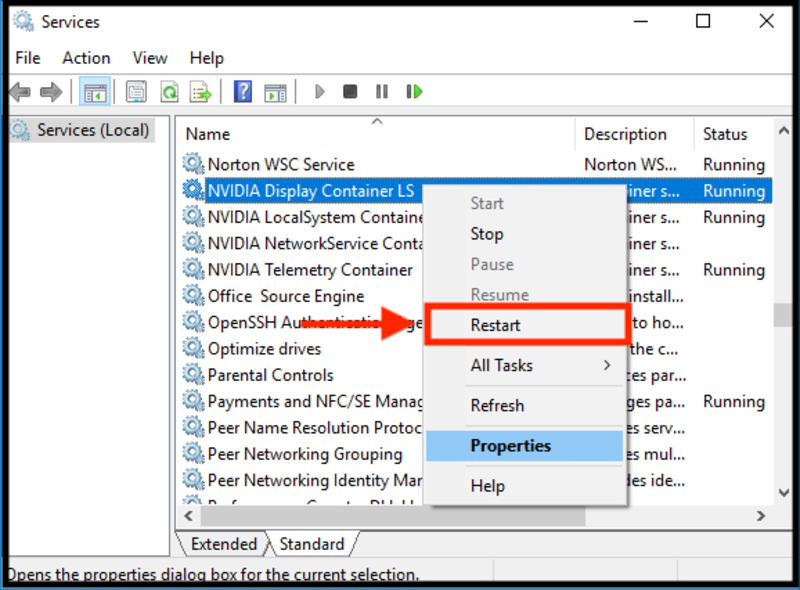Click the horizontal scrollbar right arrow
The height and width of the screenshot is (590, 800).
click(761, 515)
